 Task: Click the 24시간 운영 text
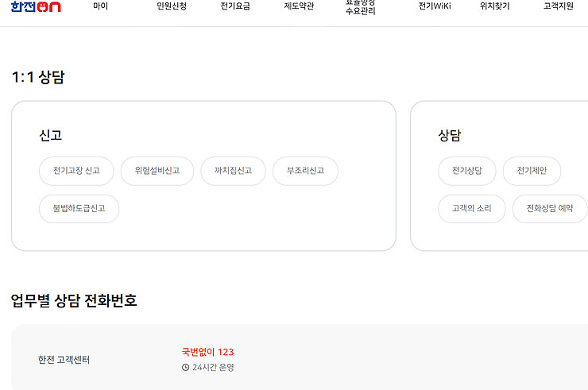[213, 368]
